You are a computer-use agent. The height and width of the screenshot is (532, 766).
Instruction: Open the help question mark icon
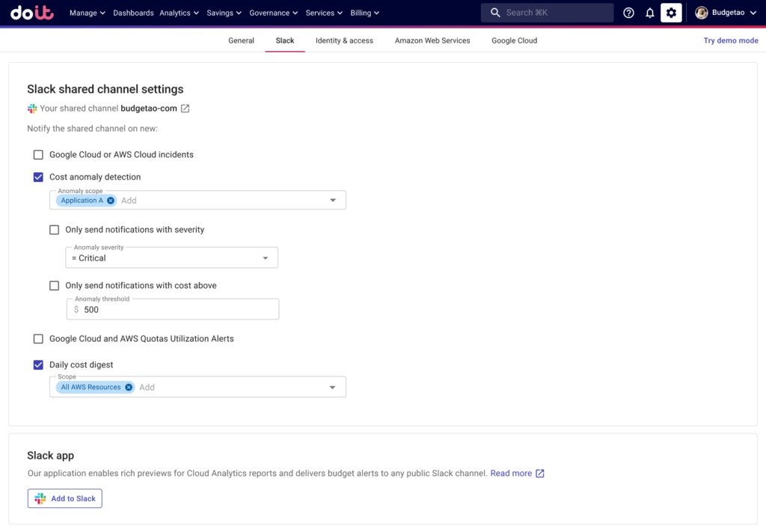[x=629, y=13]
